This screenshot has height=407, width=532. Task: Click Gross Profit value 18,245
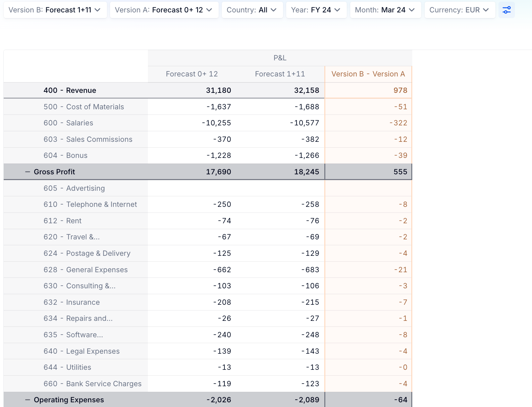[307, 172]
